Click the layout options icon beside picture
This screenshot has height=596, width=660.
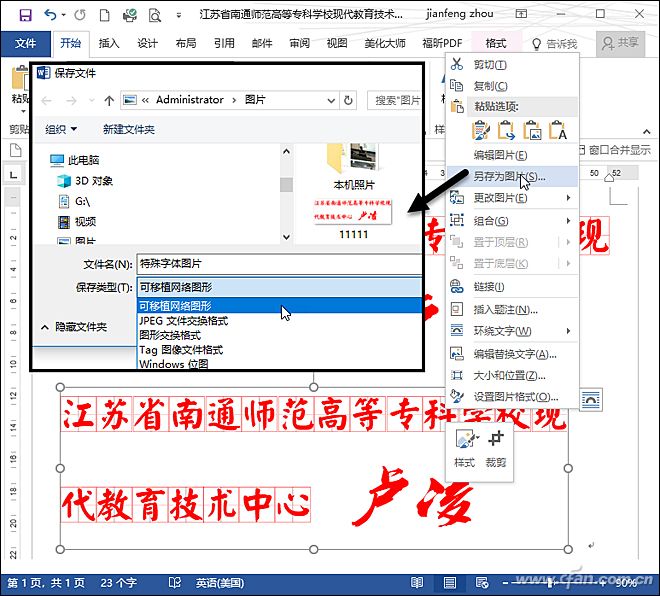(591, 399)
